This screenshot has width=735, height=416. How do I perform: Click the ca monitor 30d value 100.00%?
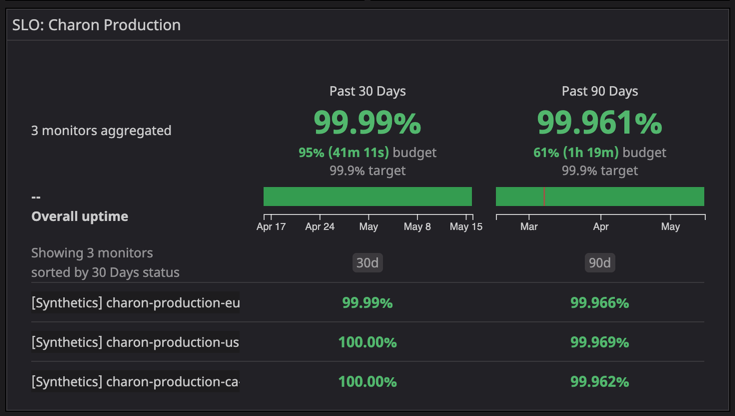point(368,382)
